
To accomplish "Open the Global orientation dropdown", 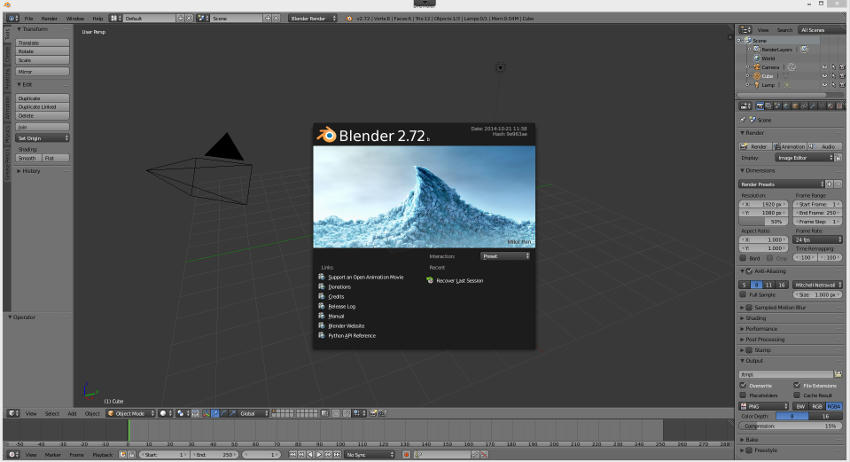I will click(253, 413).
